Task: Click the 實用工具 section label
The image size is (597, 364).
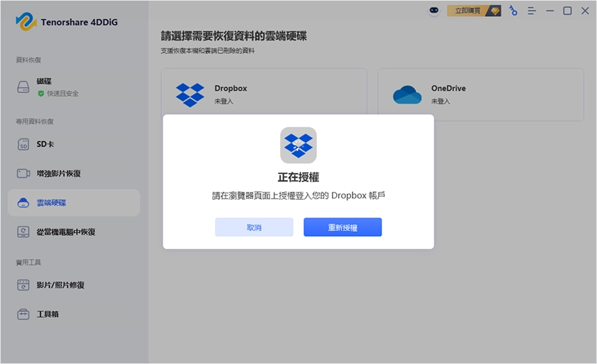Action: [x=28, y=262]
